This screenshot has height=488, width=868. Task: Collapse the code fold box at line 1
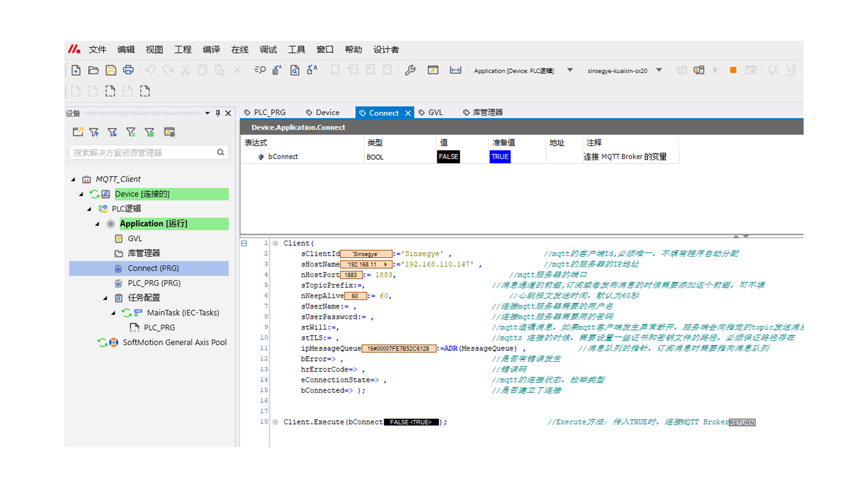[x=244, y=243]
